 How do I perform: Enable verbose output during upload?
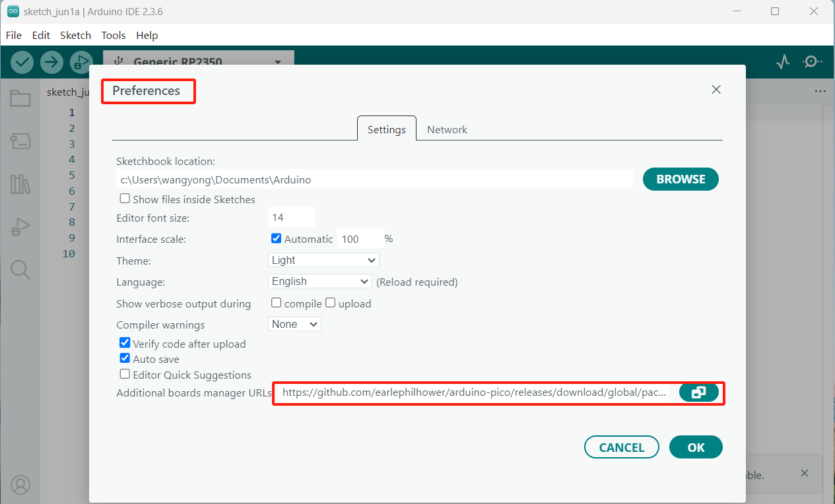click(330, 303)
